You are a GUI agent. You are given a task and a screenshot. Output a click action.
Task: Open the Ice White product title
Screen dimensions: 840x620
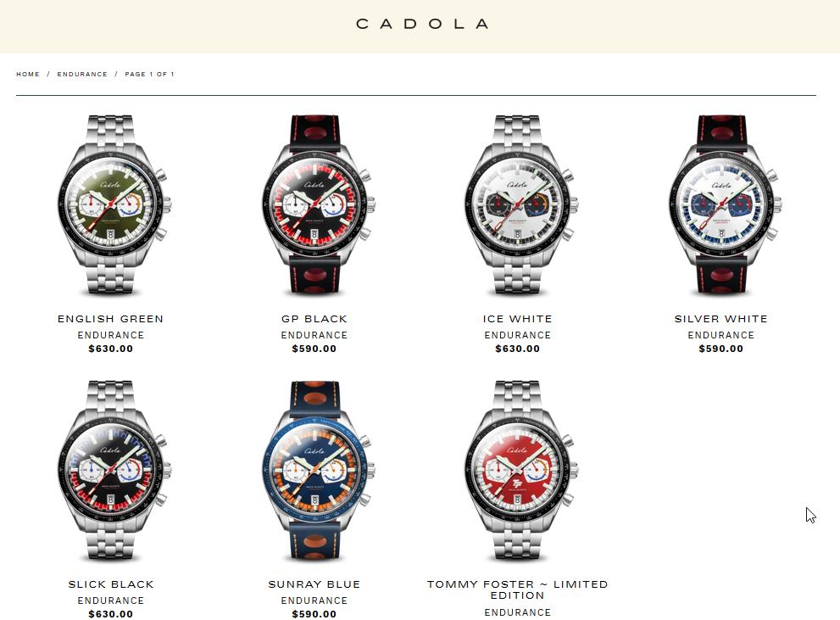click(x=518, y=319)
